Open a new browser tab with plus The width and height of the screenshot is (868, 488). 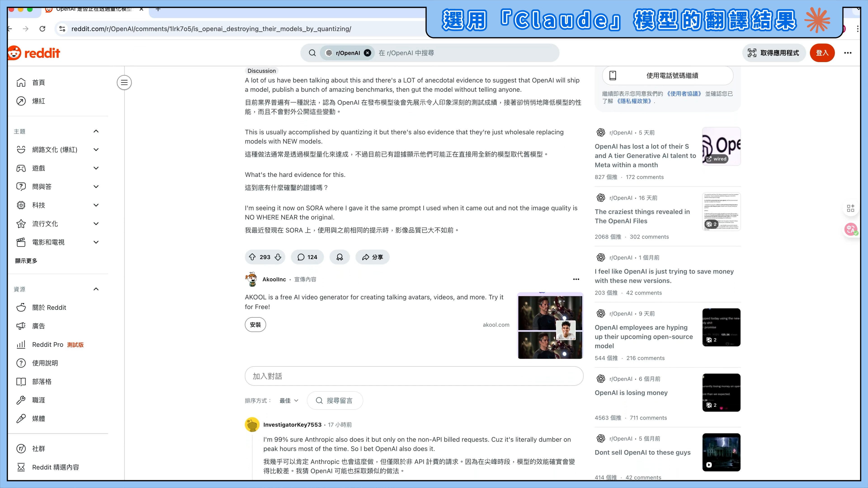(x=158, y=9)
